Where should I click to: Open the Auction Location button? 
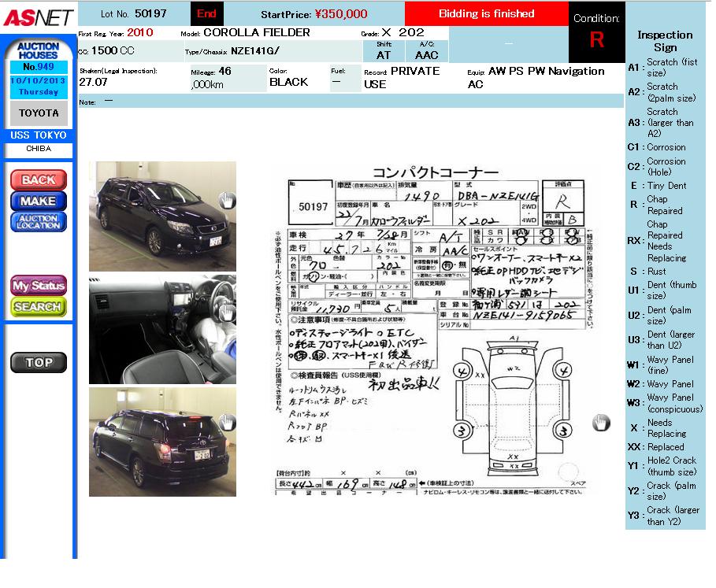click(x=38, y=222)
